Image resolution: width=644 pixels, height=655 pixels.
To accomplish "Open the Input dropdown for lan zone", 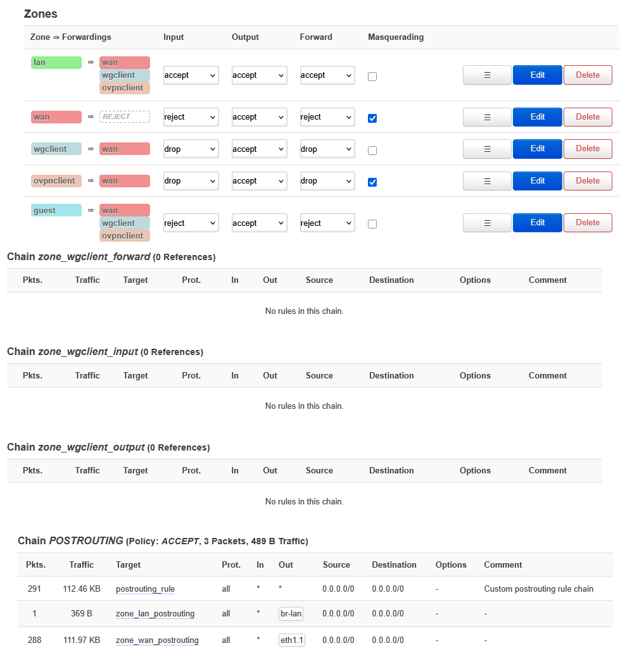I will coord(191,75).
